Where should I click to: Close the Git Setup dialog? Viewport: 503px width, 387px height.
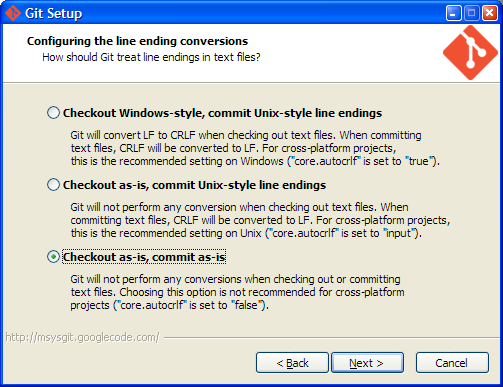point(490,13)
